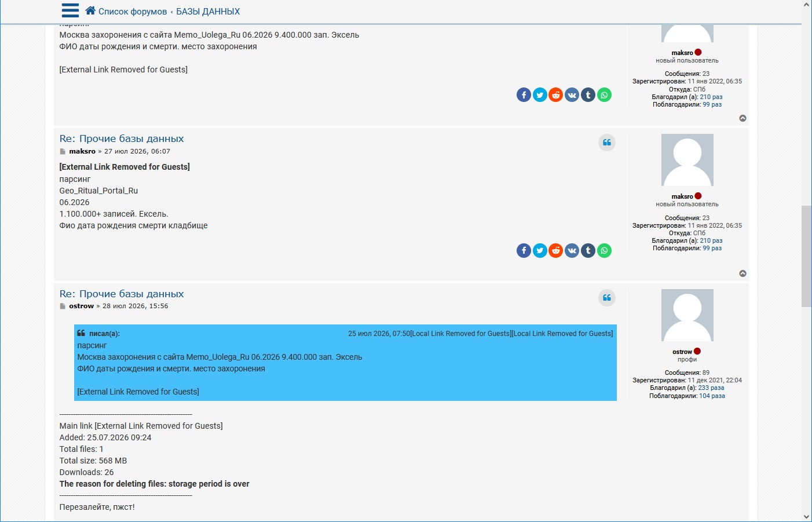Image resolution: width=812 pixels, height=522 pixels.
Task: Quote the 28 июл ostrow post
Action: tap(607, 298)
